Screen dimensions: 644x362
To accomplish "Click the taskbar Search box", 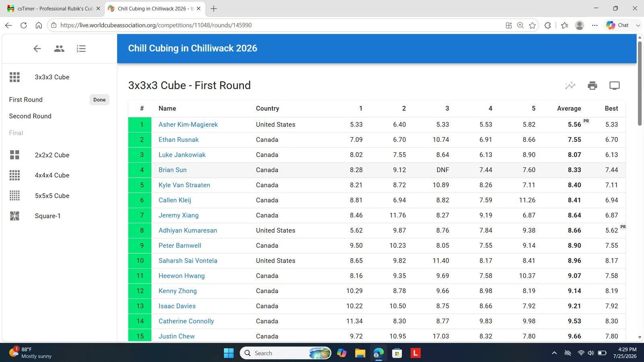I will pos(286,353).
